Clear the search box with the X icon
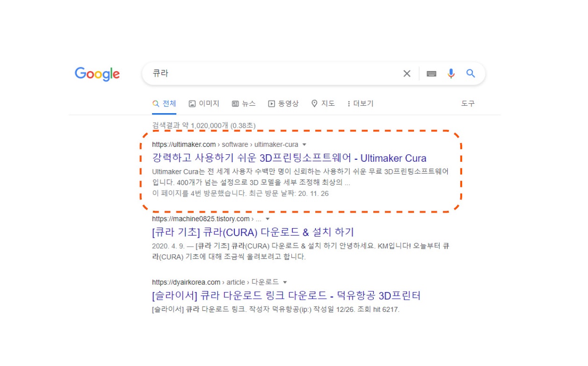 407,73
